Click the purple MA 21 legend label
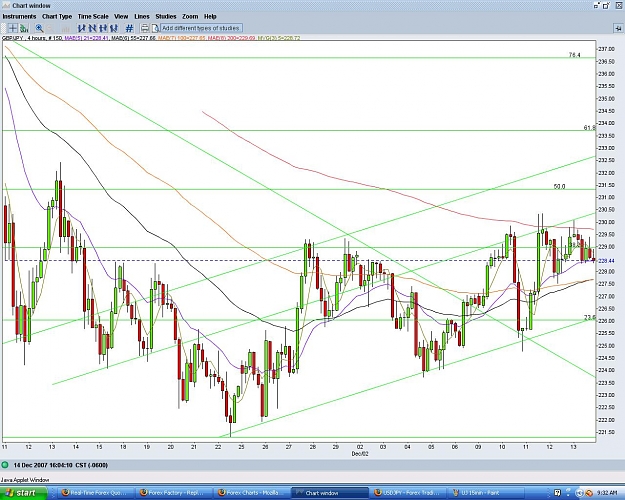 pos(86,38)
